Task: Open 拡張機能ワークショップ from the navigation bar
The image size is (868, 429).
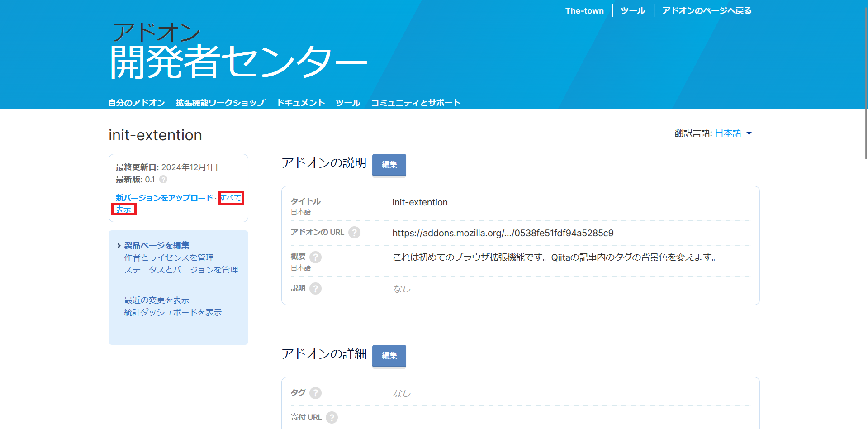Action: click(x=219, y=102)
